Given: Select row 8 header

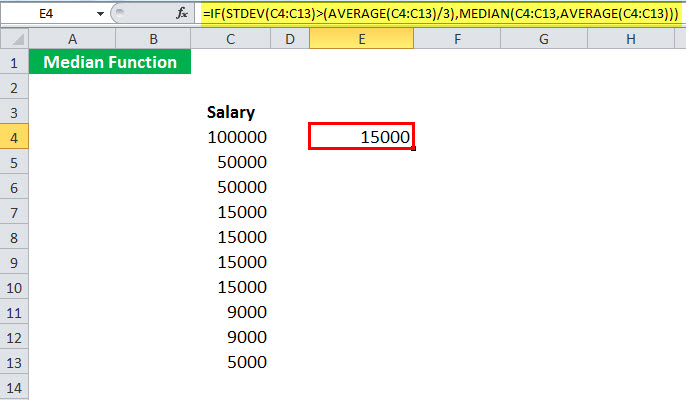Looking at the screenshot, I should [x=14, y=238].
